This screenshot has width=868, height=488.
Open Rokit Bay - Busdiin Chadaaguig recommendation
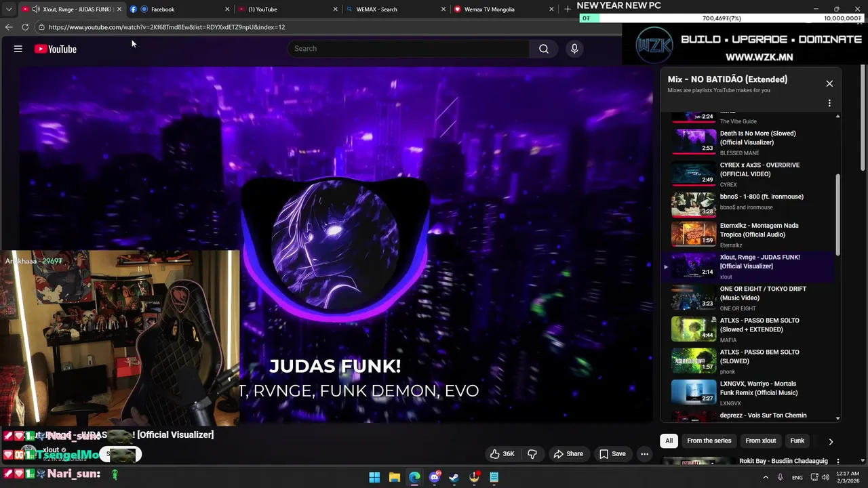coord(783,461)
